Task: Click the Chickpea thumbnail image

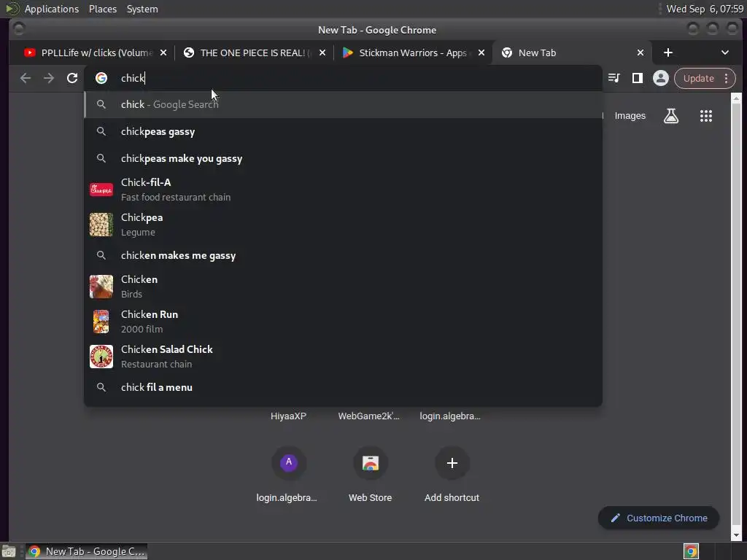Action: pyautogui.click(x=101, y=225)
